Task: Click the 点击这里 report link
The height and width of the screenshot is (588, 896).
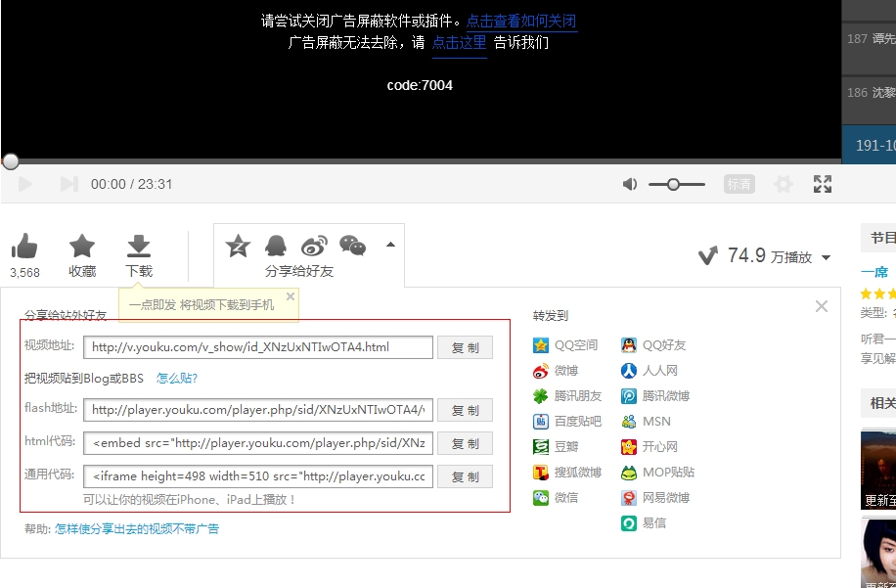Action: 460,42
